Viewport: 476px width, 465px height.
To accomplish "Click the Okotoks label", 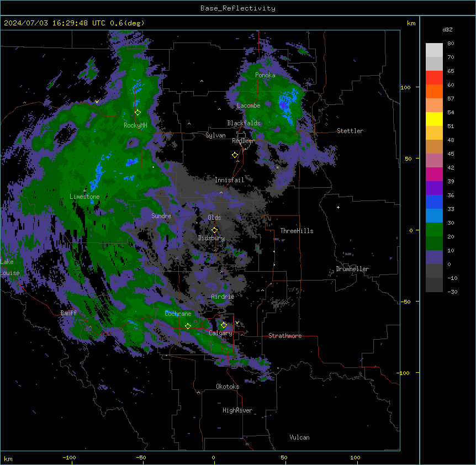I will click(228, 387).
